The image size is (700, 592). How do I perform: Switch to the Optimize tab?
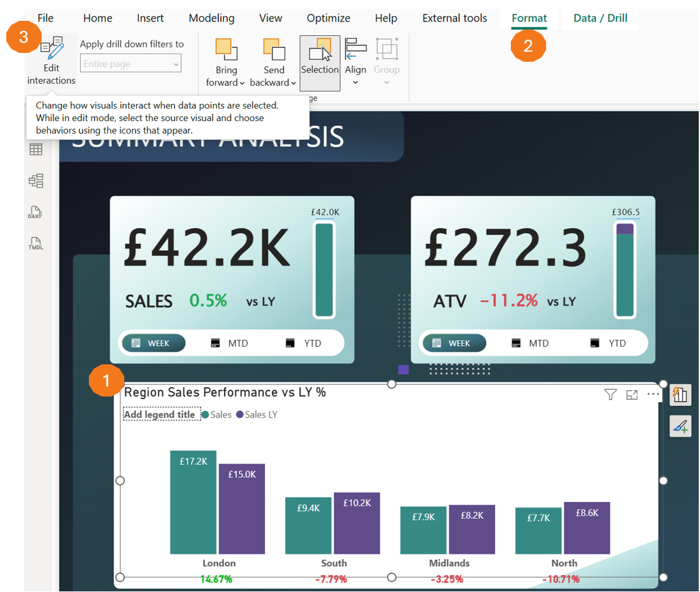tap(329, 18)
